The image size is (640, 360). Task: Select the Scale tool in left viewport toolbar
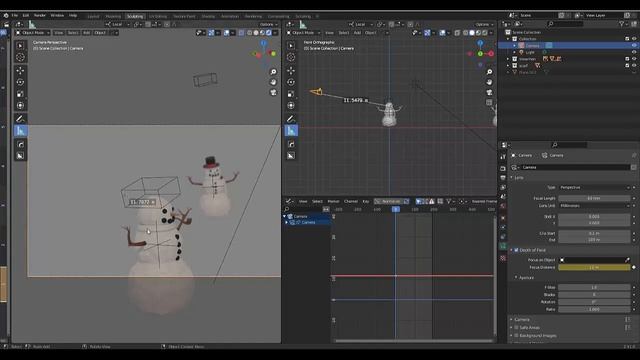[20, 94]
